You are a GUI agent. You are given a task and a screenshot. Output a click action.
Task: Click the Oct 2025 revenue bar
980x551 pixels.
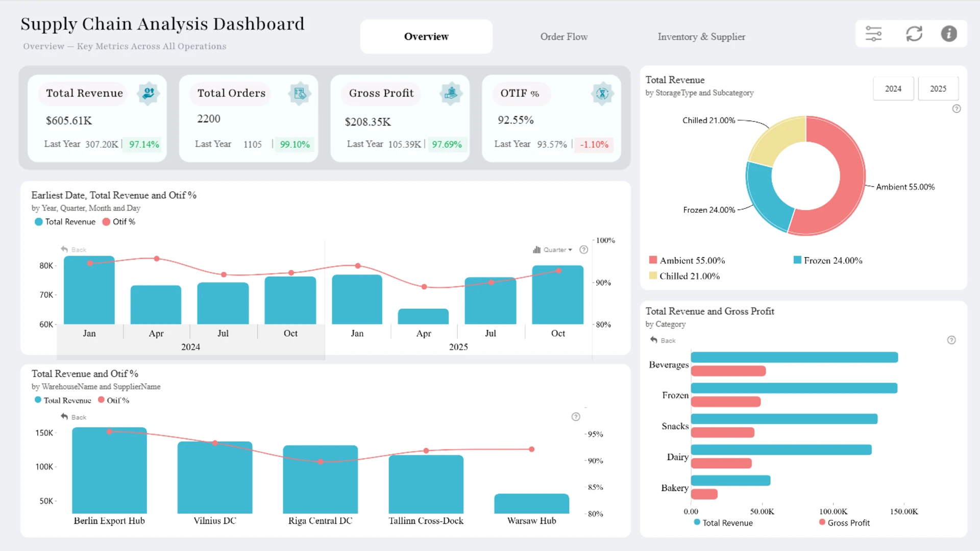pos(558,295)
